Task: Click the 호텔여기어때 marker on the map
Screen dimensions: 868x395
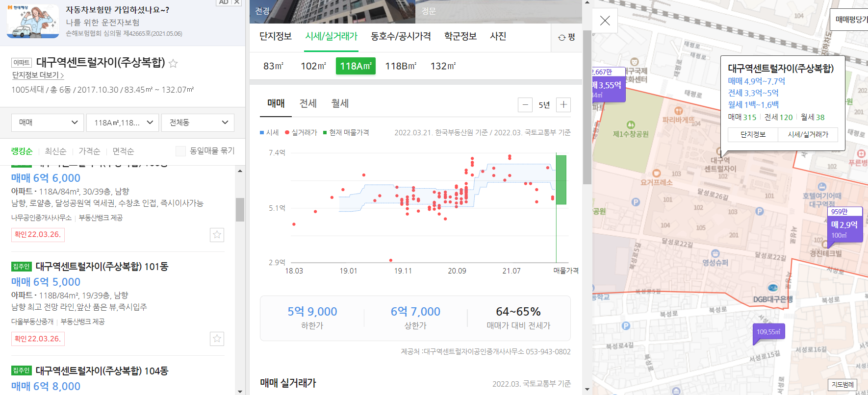Action: [x=822, y=187]
